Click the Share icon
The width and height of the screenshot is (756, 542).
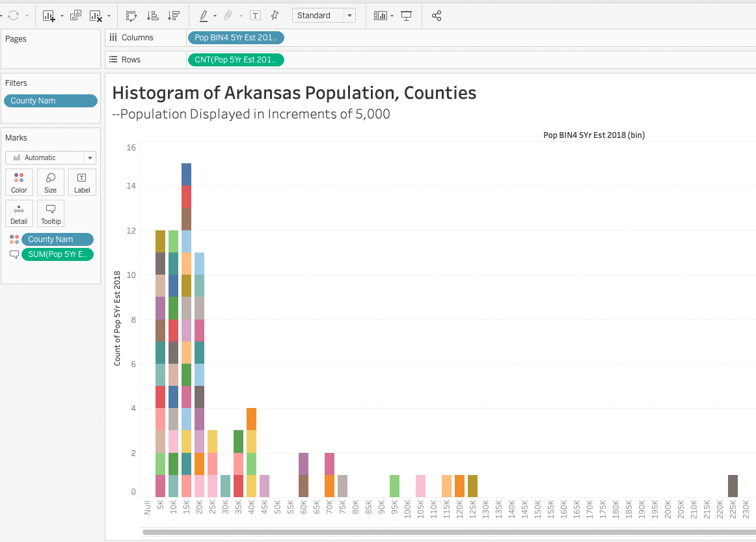coord(437,16)
